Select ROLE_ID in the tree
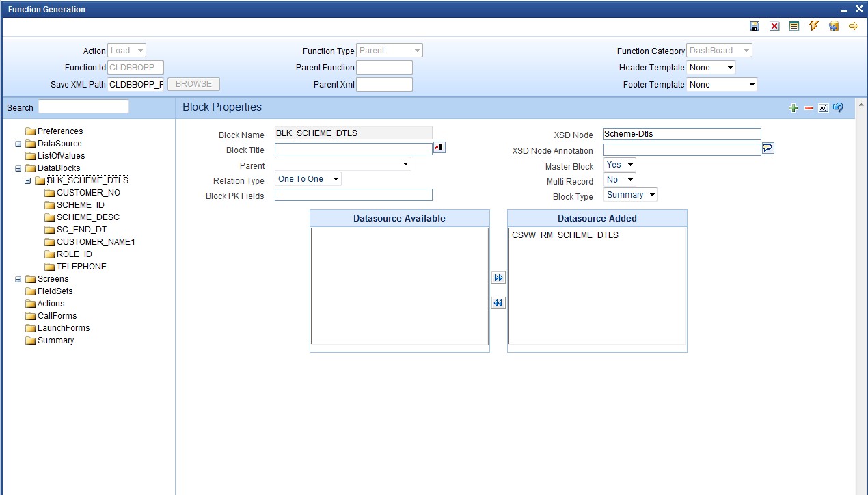The image size is (868, 495). coord(74,254)
